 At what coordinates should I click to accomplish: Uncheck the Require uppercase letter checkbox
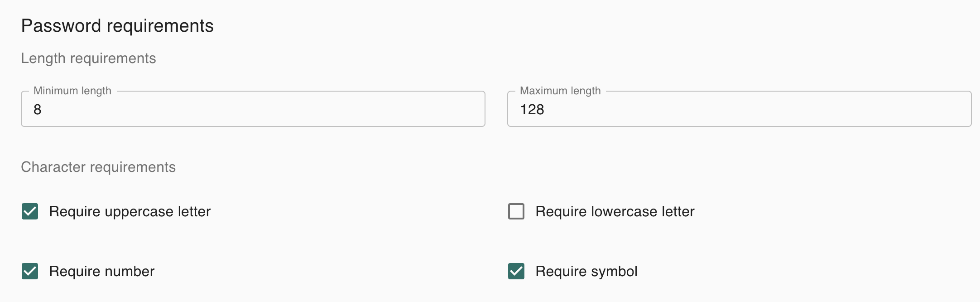tap(30, 211)
